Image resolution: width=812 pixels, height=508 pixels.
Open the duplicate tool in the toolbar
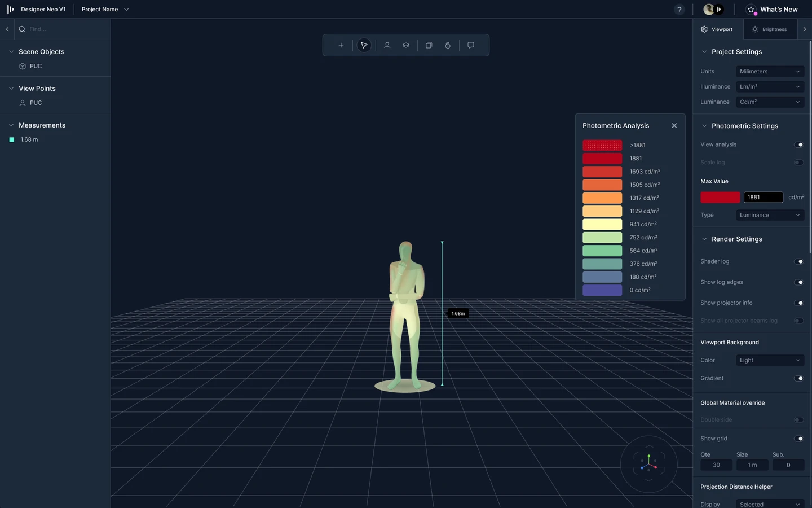click(x=429, y=45)
